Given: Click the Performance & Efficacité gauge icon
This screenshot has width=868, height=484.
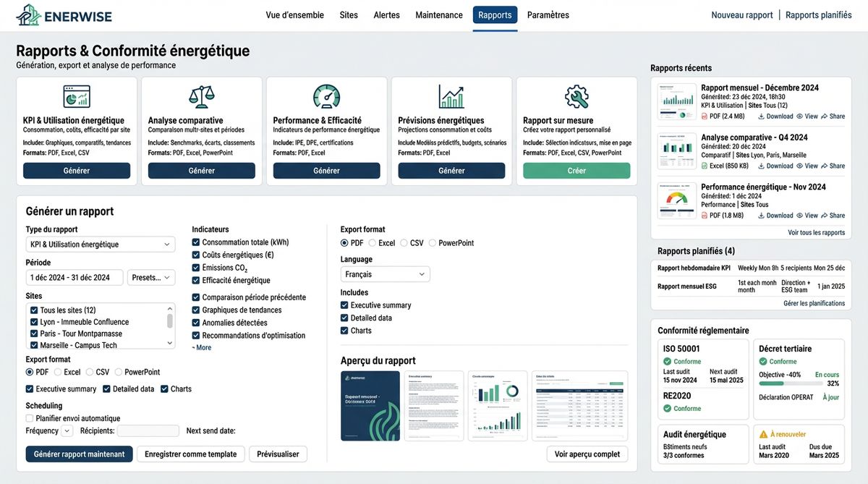Looking at the screenshot, I should (326, 96).
